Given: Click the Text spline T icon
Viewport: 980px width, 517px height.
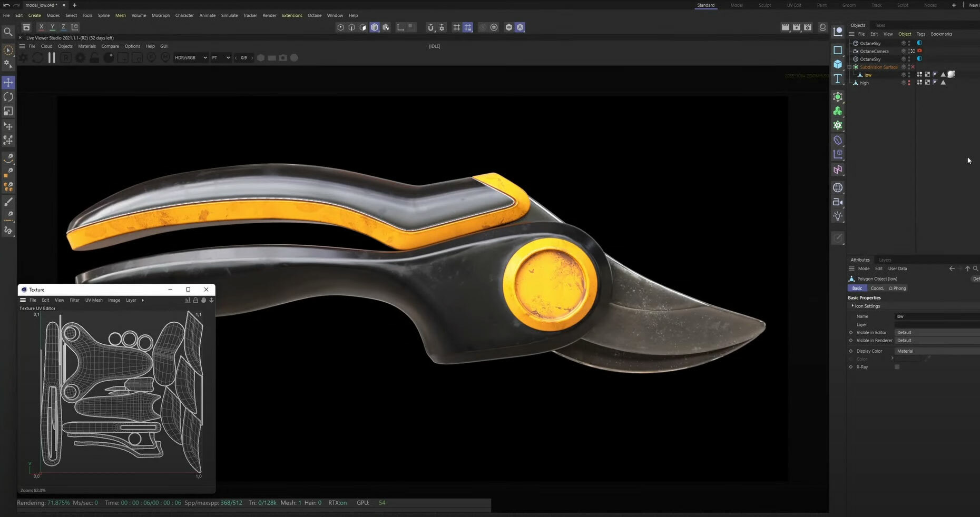Looking at the screenshot, I should 838,78.
